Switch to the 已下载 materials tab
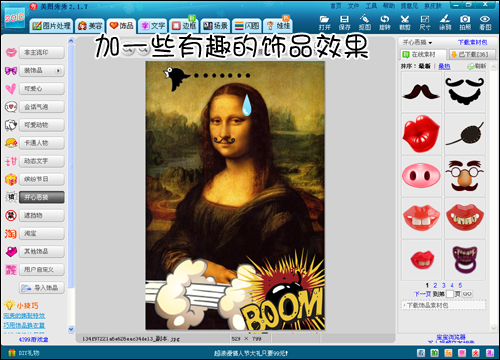 click(x=472, y=54)
